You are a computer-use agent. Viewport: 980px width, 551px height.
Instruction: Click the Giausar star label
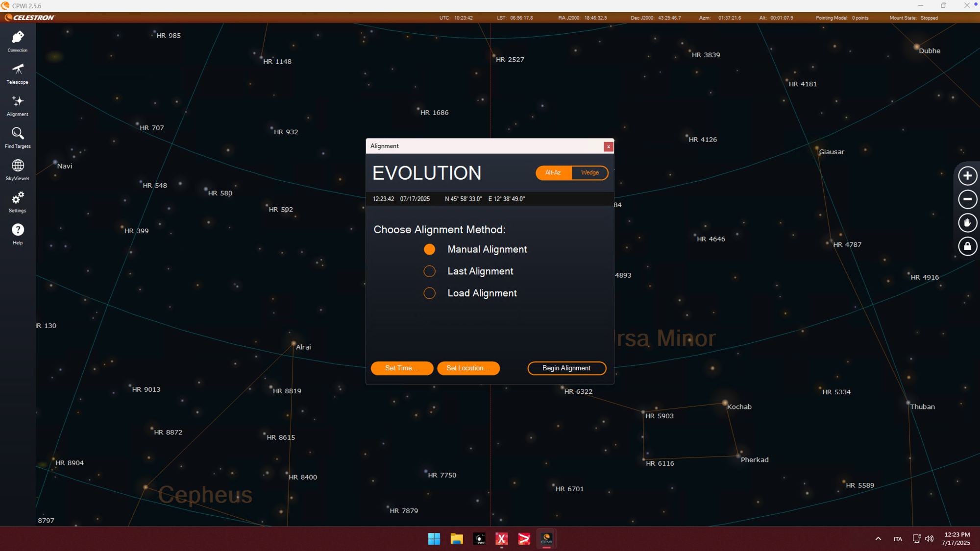[832, 152]
